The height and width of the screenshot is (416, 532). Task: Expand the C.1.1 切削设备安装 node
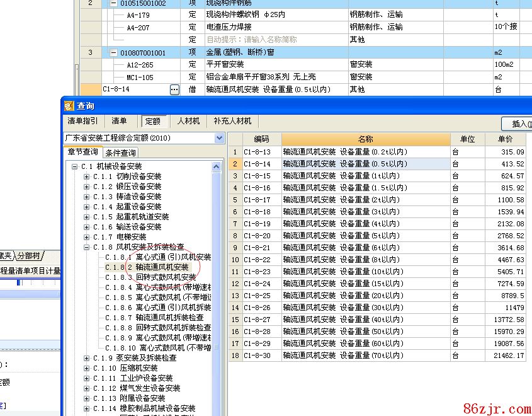click(x=86, y=176)
